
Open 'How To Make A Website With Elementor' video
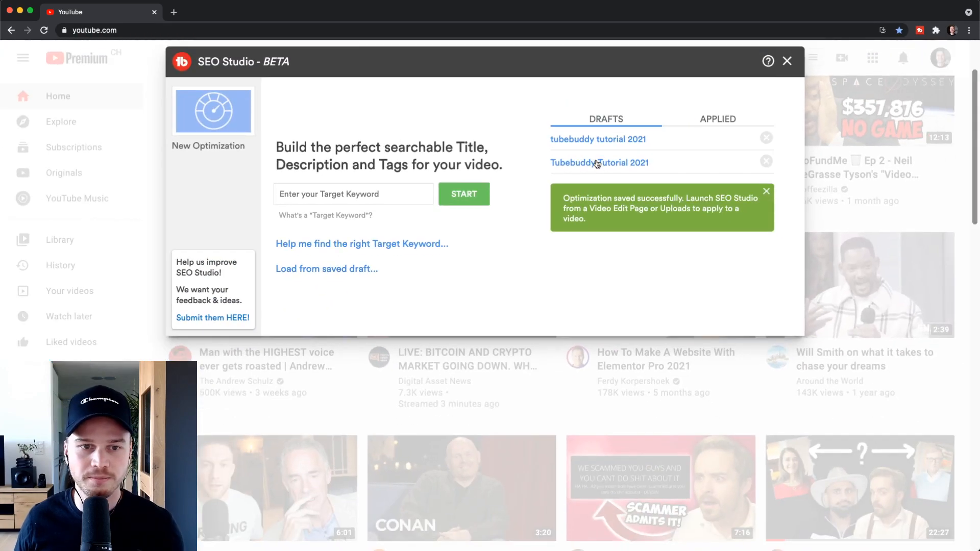(x=666, y=359)
